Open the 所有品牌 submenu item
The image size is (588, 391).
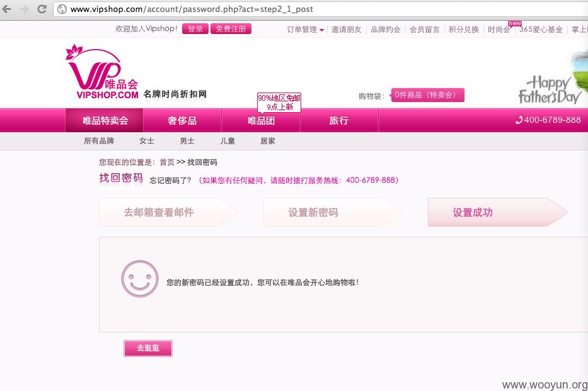point(99,141)
